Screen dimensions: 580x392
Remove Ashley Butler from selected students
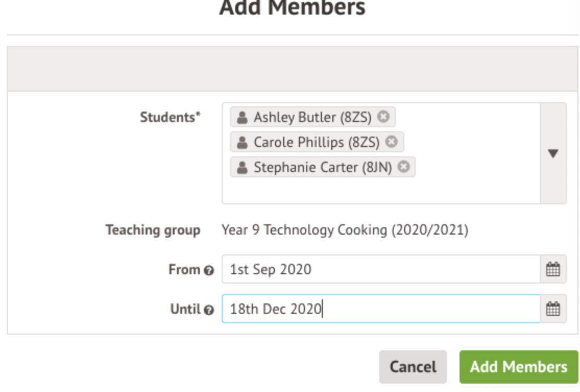tap(383, 117)
